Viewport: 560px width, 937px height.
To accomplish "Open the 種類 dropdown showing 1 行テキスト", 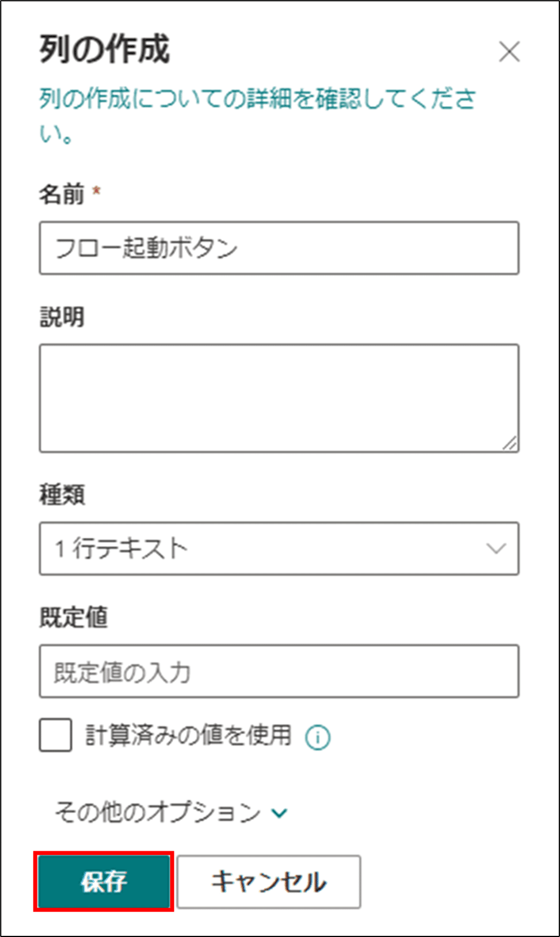I will (x=279, y=549).
